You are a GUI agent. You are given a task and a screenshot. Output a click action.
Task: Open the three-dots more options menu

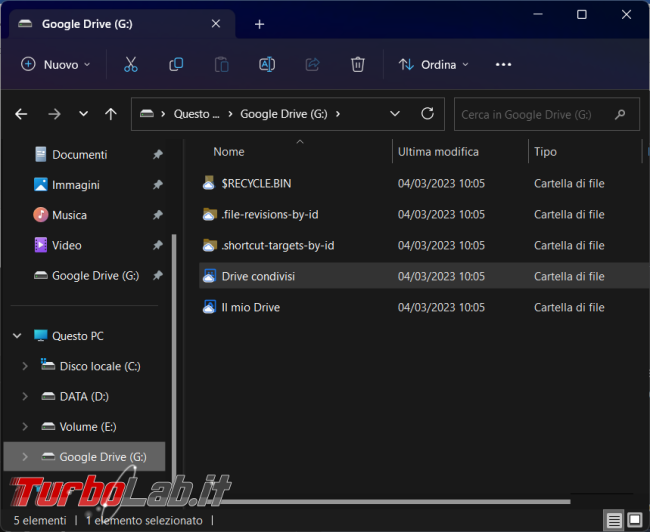pos(503,65)
